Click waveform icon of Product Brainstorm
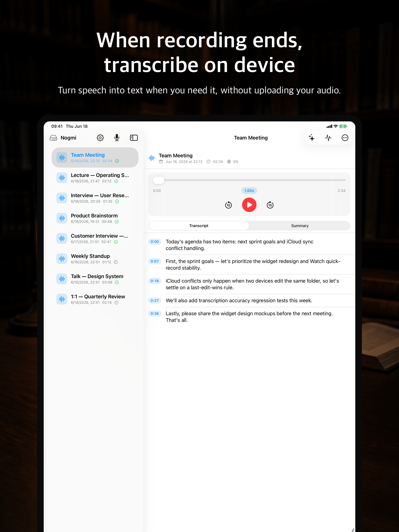Screen dimensions: 399x532 (62, 218)
